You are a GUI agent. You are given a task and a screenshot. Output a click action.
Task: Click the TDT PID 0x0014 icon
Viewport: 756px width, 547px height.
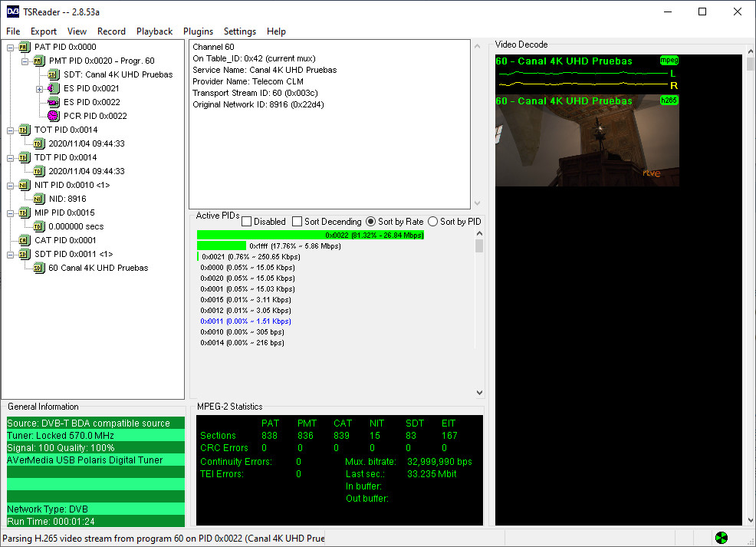point(24,157)
